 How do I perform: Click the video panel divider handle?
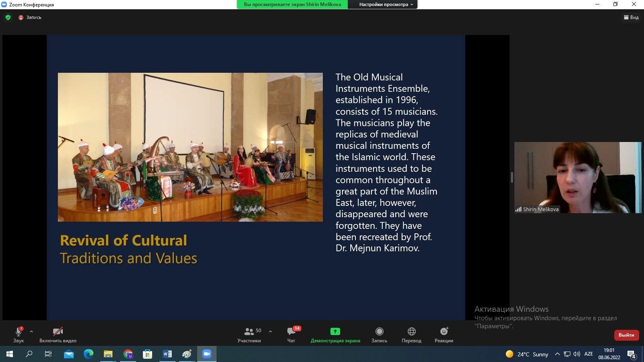point(512,177)
